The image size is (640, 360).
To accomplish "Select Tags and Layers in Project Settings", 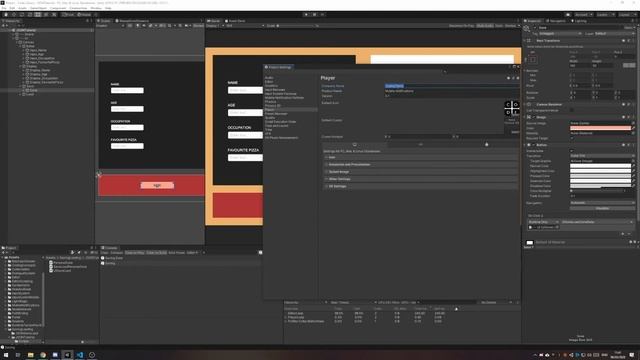I will click(277, 126).
